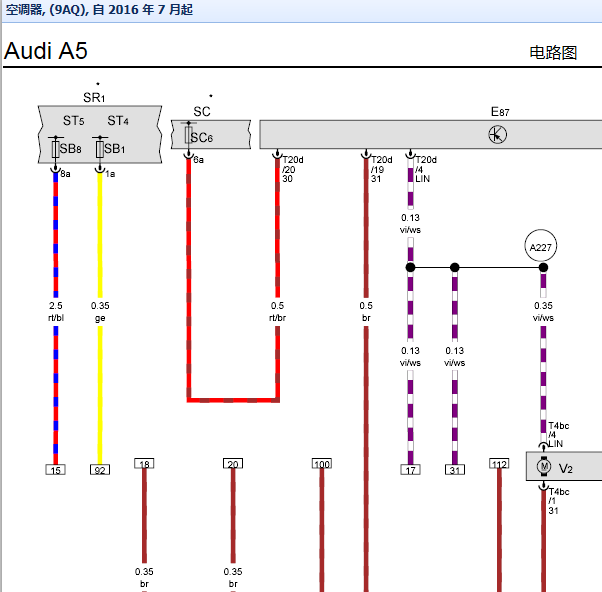Click the 电路图 heading text
This screenshot has width=602, height=592.
click(553, 53)
